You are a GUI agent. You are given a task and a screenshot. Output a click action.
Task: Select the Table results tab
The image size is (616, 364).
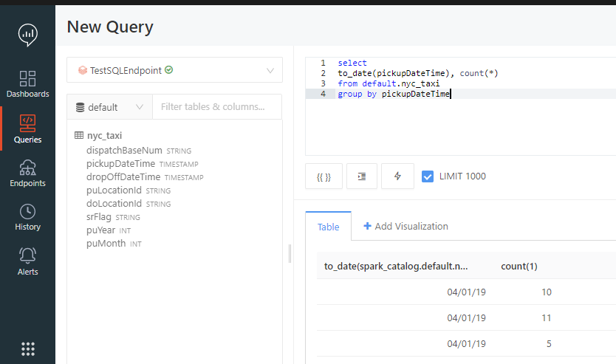point(329,227)
